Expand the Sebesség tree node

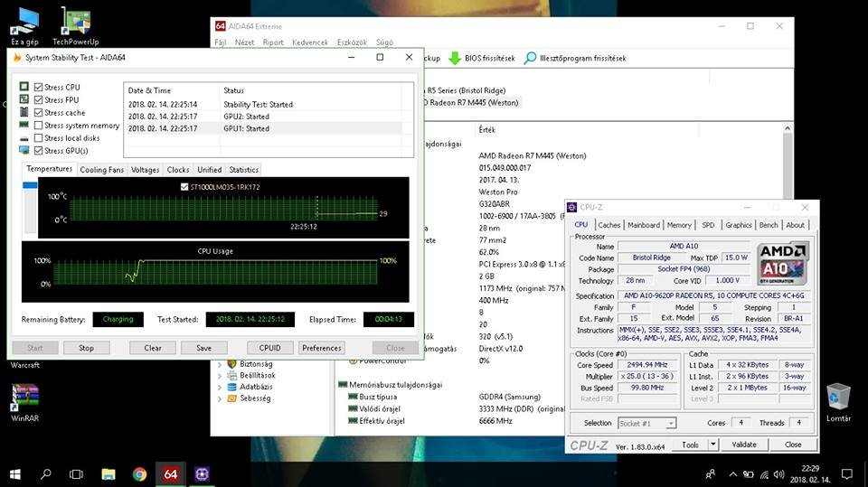pyautogui.click(x=220, y=398)
